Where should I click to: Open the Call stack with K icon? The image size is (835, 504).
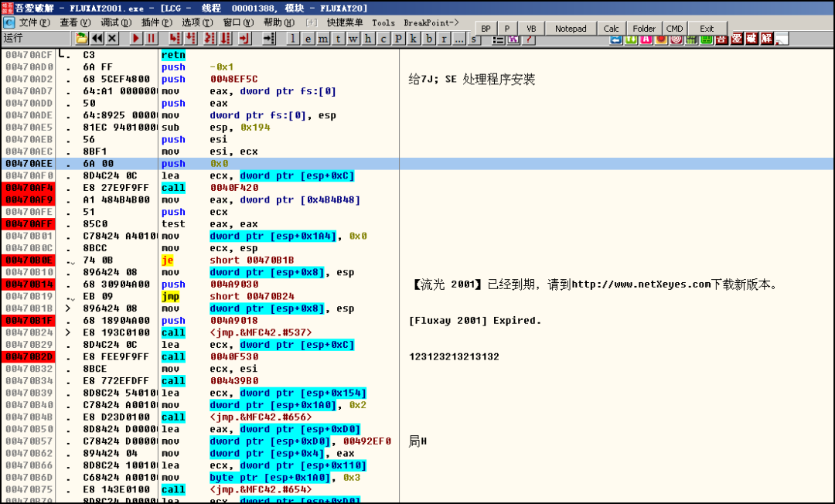(x=413, y=39)
